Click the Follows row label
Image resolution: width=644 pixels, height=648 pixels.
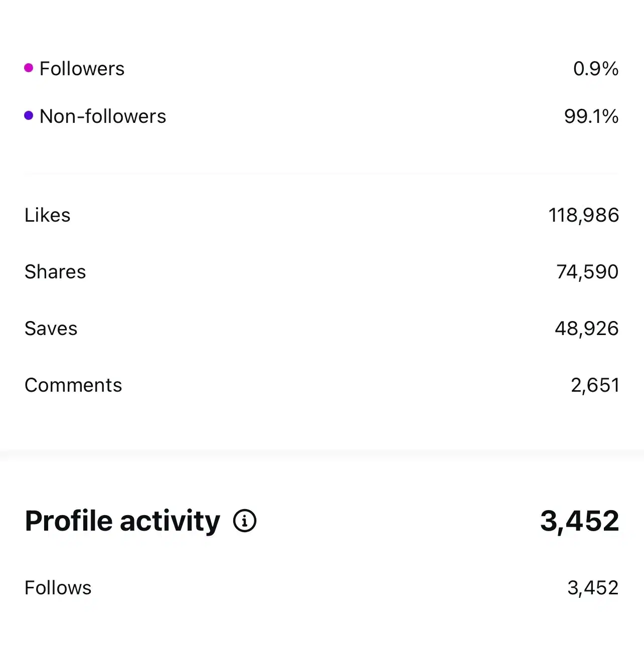click(x=58, y=588)
